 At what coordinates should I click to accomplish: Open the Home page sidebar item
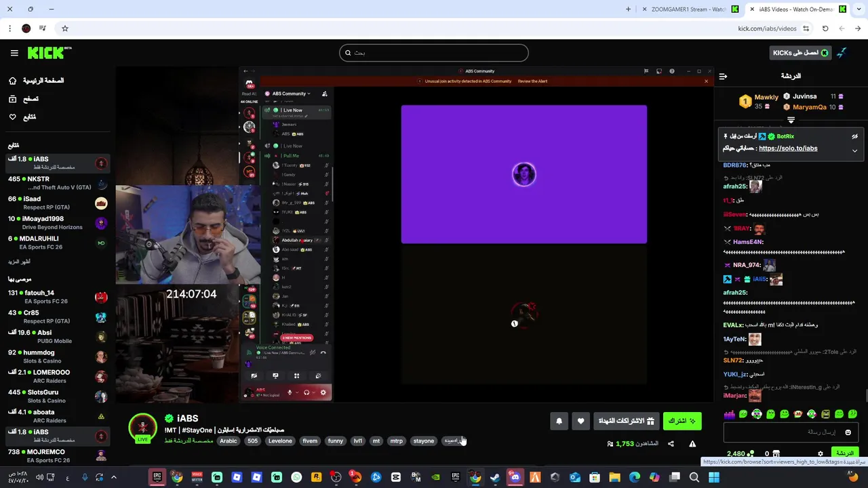click(x=36, y=81)
